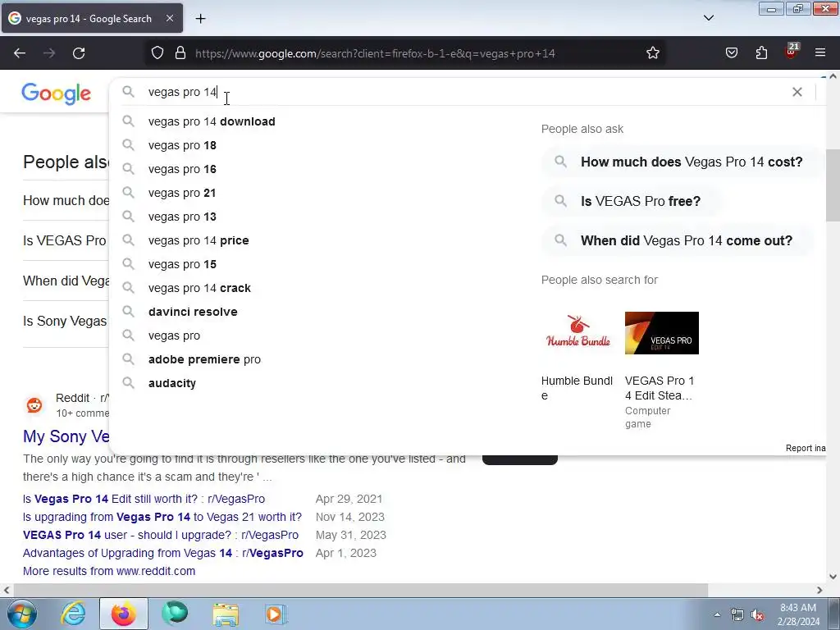Bookmark this page with the star
The height and width of the screenshot is (630, 840).
(x=652, y=53)
